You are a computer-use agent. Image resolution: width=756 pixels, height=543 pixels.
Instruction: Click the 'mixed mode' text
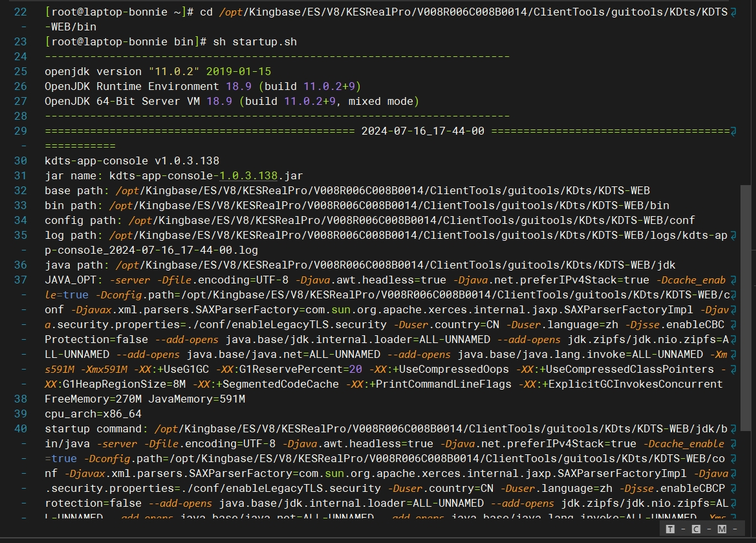point(381,102)
